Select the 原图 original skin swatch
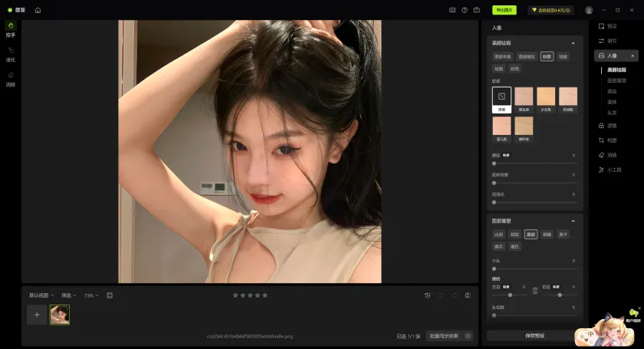This screenshot has width=644, height=349. [501, 100]
